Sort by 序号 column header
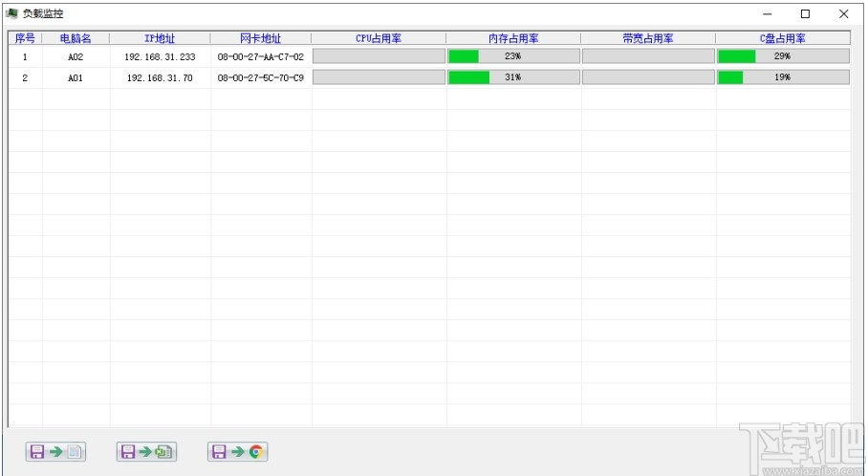Screen dimensions: 868x476 tap(25, 38)
